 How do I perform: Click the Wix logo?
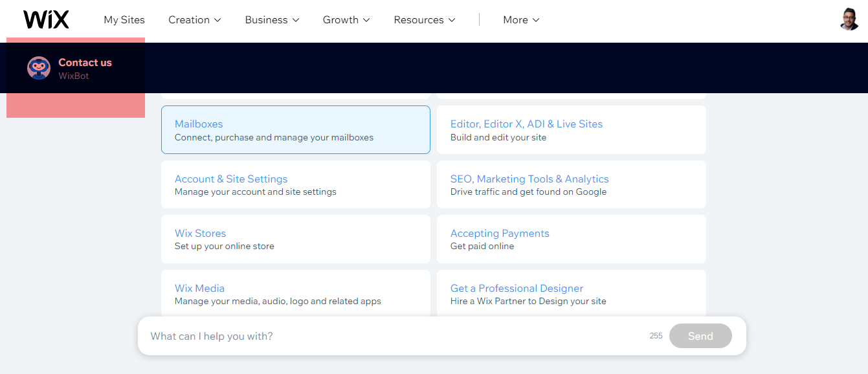[46, 19]
